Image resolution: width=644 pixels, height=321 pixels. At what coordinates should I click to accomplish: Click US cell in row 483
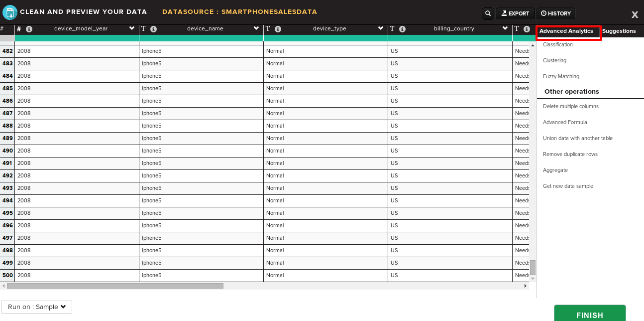click(x=450, y=63)
